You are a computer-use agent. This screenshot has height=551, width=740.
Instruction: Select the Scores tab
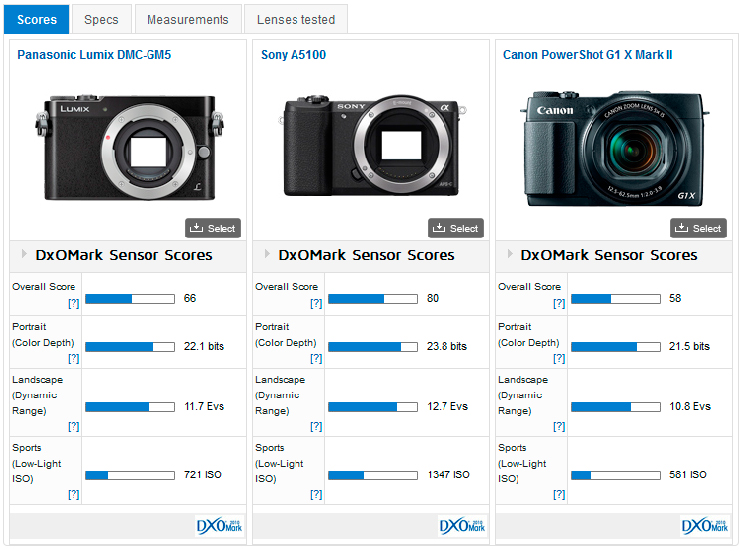click(x=37, y=19)
